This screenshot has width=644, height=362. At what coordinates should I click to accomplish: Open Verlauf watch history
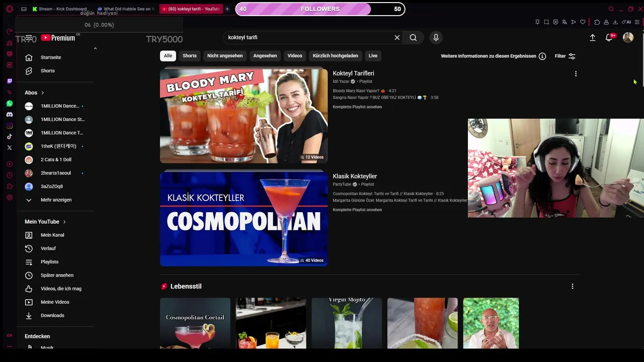coord(56,248)
